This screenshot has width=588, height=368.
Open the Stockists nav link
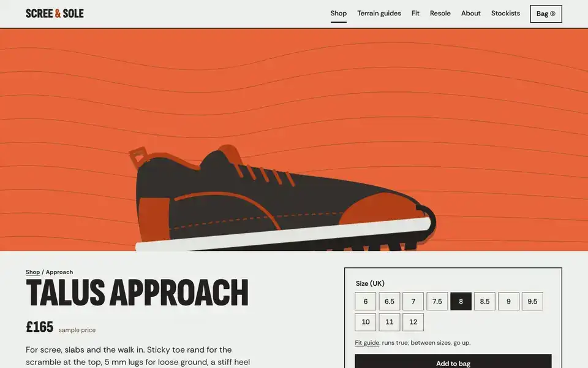pos(505,13)
